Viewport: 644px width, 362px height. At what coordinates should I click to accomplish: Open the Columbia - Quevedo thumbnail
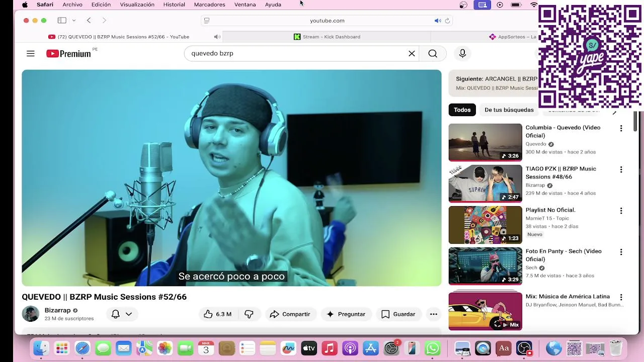click(486, 142)
